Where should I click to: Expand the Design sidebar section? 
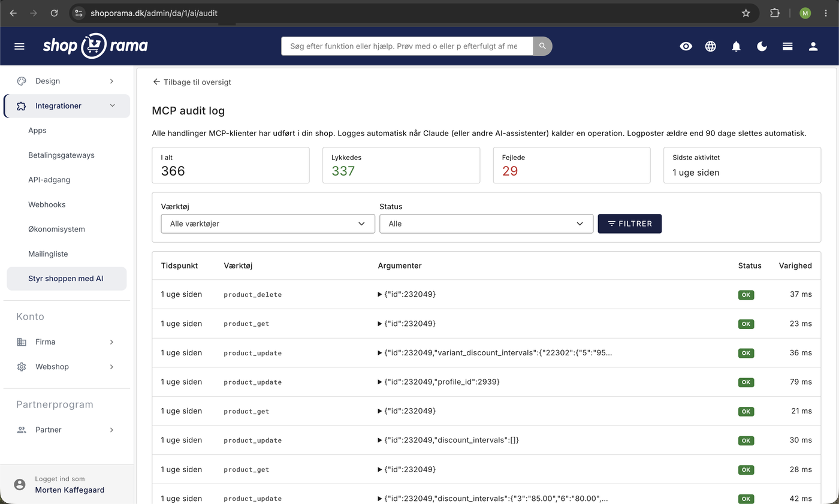[66, 81]
